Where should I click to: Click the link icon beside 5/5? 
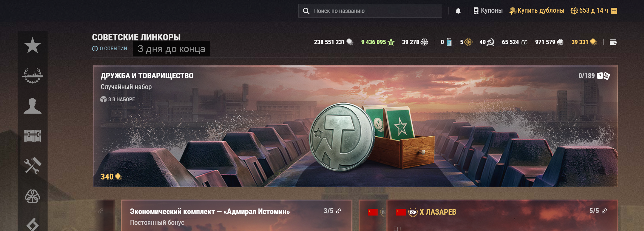pyautogui.click(x=604, y=211)
